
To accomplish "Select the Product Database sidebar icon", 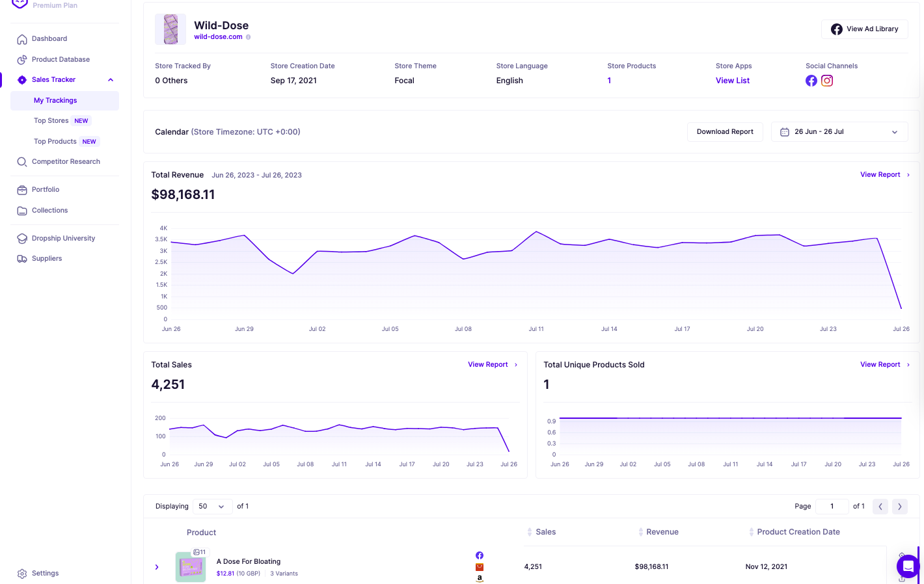I will tap(22, 59).
